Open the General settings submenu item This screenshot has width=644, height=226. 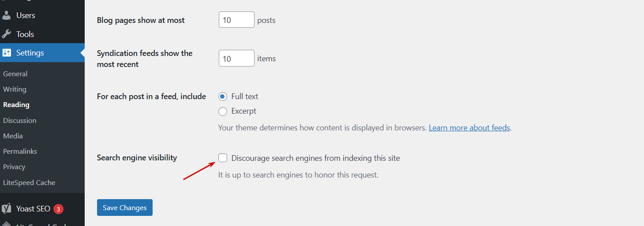15,74
